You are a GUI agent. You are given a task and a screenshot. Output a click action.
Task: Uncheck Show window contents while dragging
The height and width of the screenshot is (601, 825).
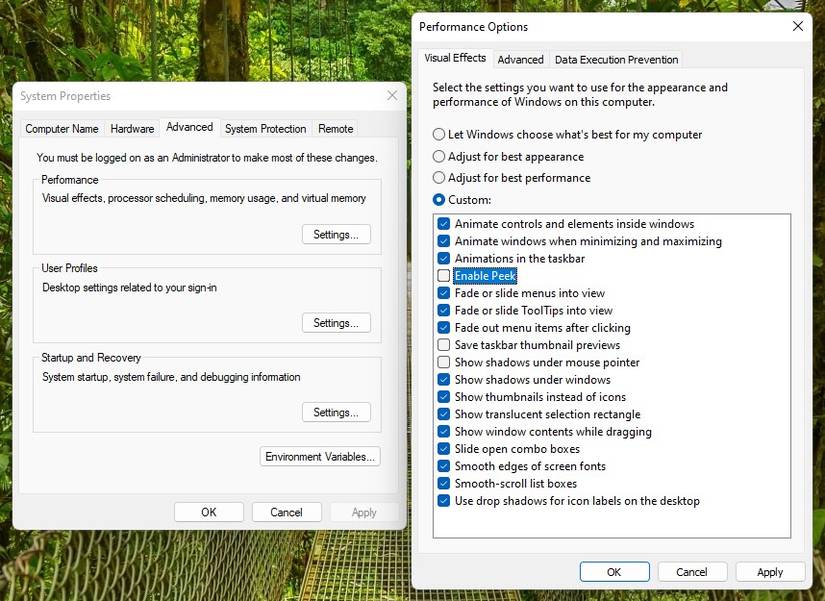pyautogui.click(x=444, y=432)
